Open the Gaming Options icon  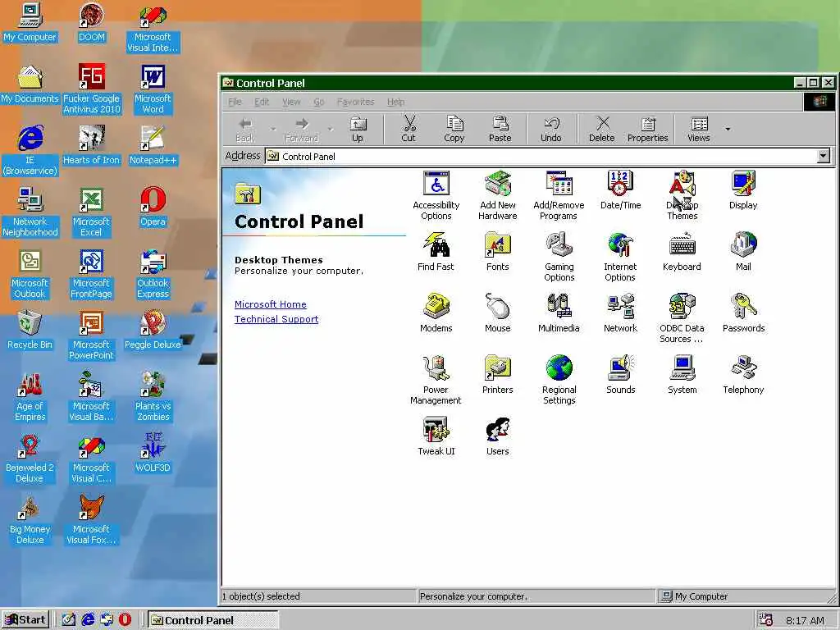point(559,257)
